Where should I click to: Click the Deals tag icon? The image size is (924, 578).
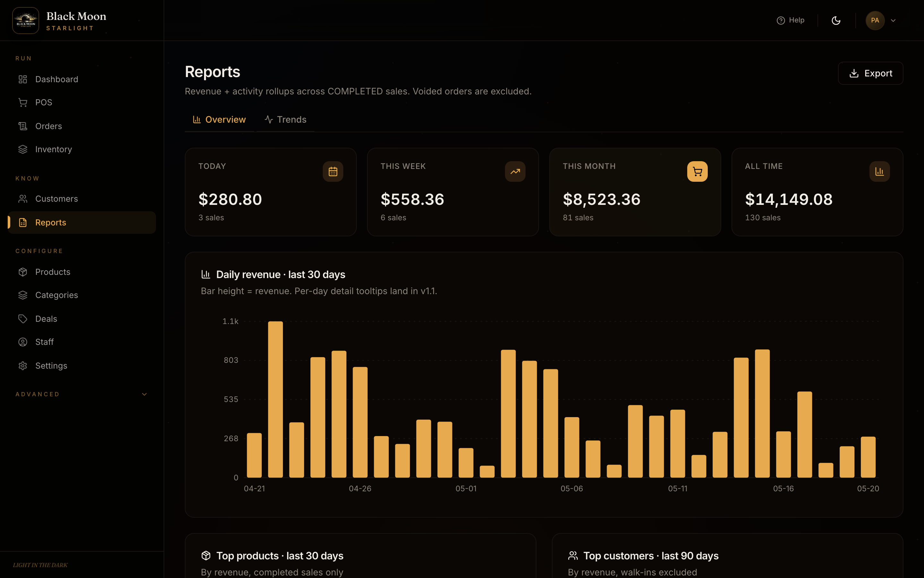[23, 319]
